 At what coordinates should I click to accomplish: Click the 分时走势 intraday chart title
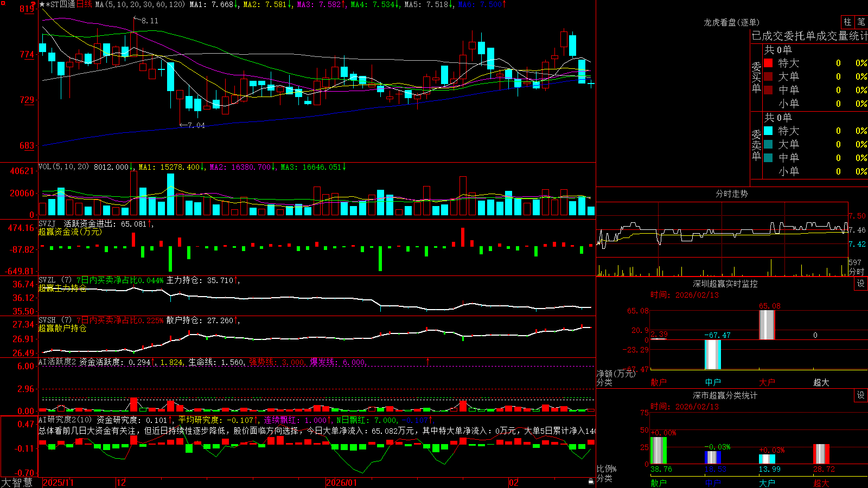[732, 194]
